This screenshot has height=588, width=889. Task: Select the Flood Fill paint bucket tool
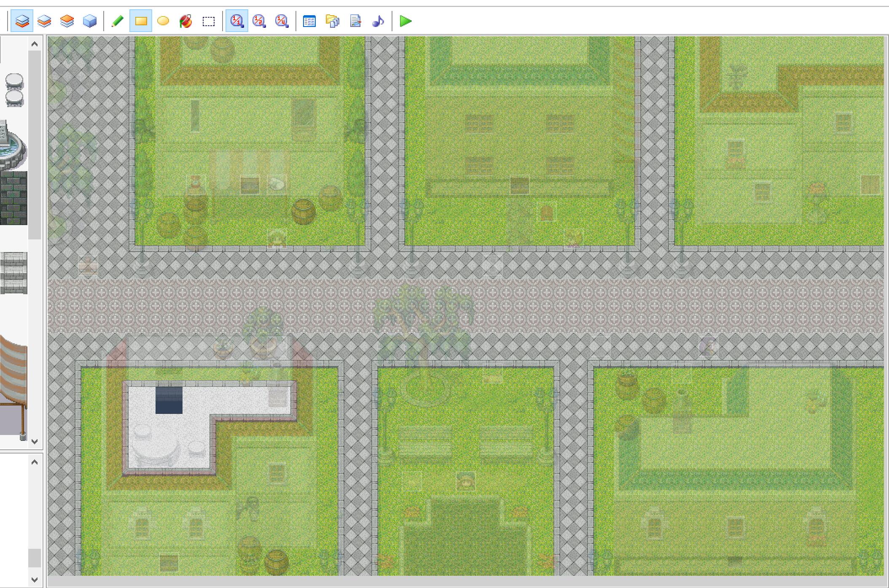pos(186,21)
